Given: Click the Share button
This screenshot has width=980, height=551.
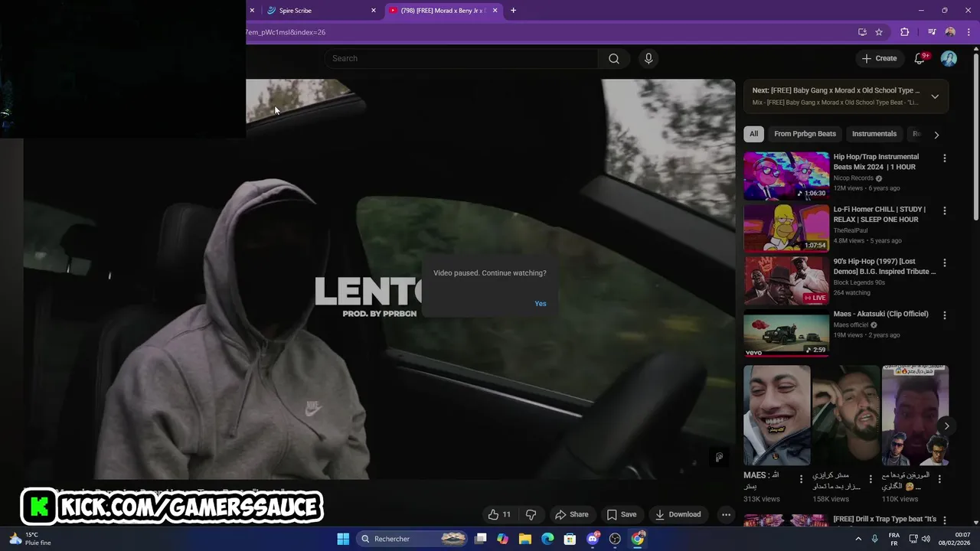Looking at the screenshot, I should click(572, 514).
